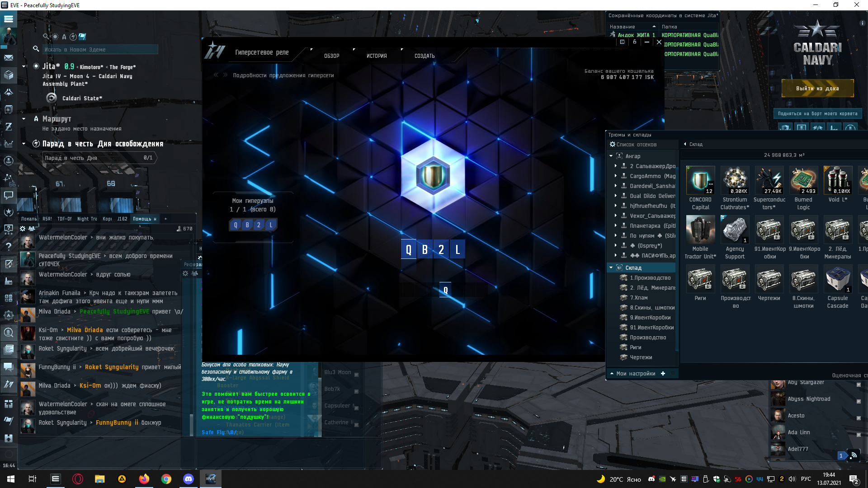
Task: Open the Market graph icon in Neocom
Action: click(8, 144)
